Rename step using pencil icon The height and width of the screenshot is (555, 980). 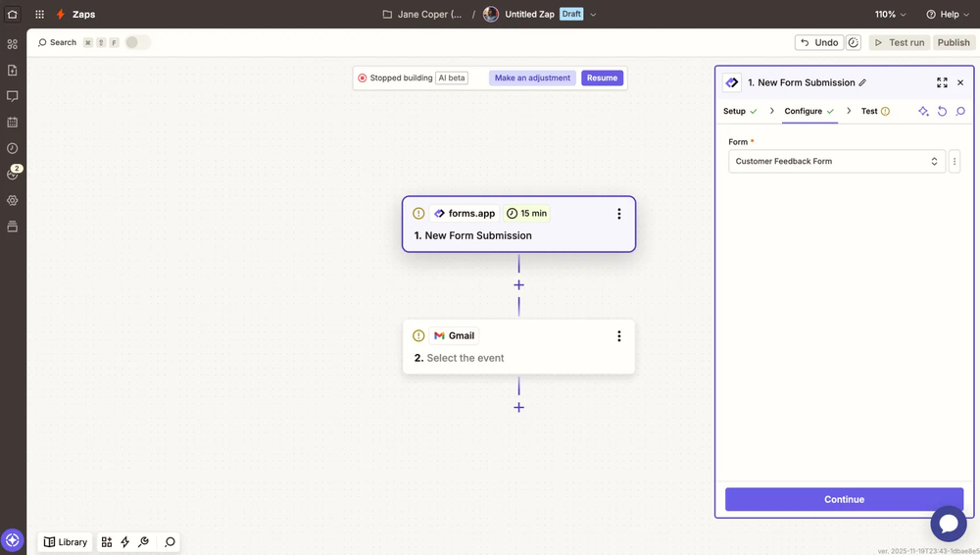(862, 82)
